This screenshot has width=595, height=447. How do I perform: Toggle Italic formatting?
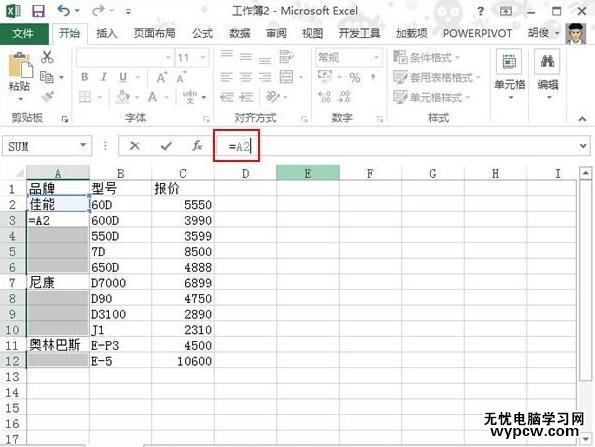[104, 77]
